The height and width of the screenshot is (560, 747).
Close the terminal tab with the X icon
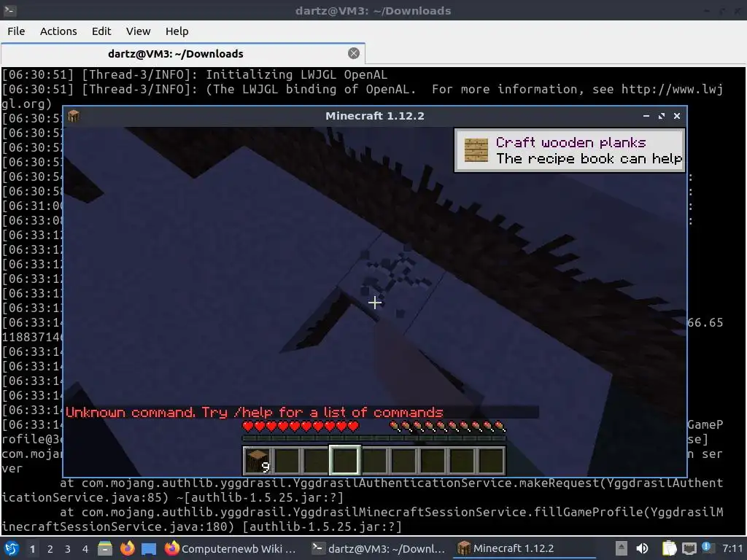tap(354, 53)
